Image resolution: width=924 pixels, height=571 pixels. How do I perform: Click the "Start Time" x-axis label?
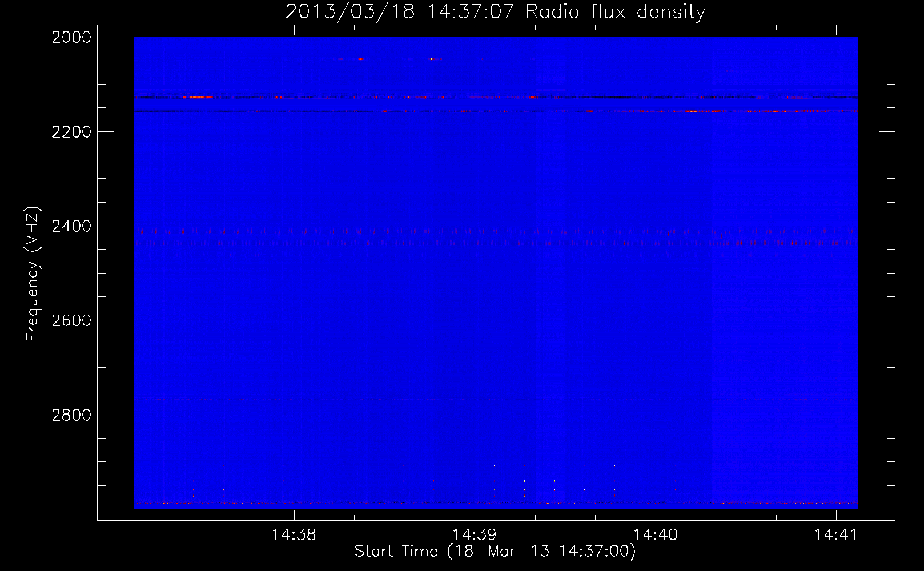click(x=495, y=552)
